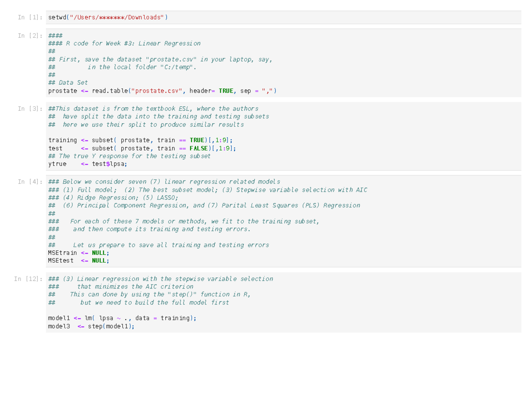Click the "prostate.csv" string in read.table
Viewport: 532px width, 411px height.
(157, 91)
